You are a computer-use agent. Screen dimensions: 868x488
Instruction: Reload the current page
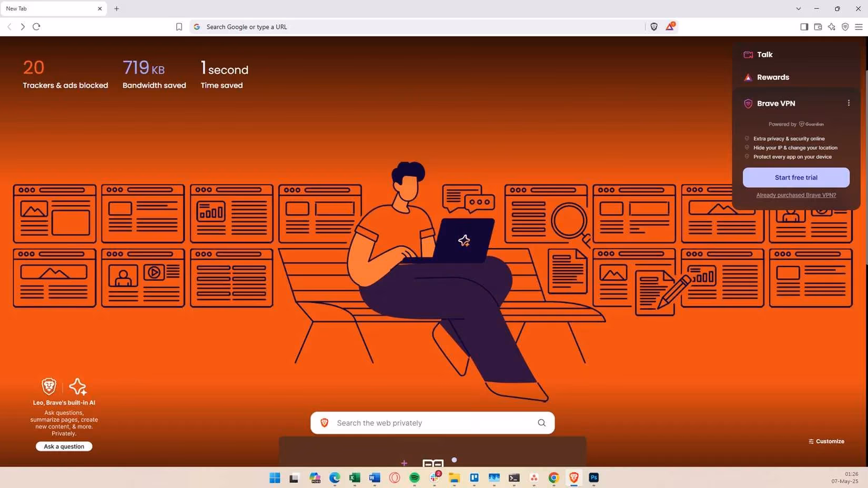36,27
